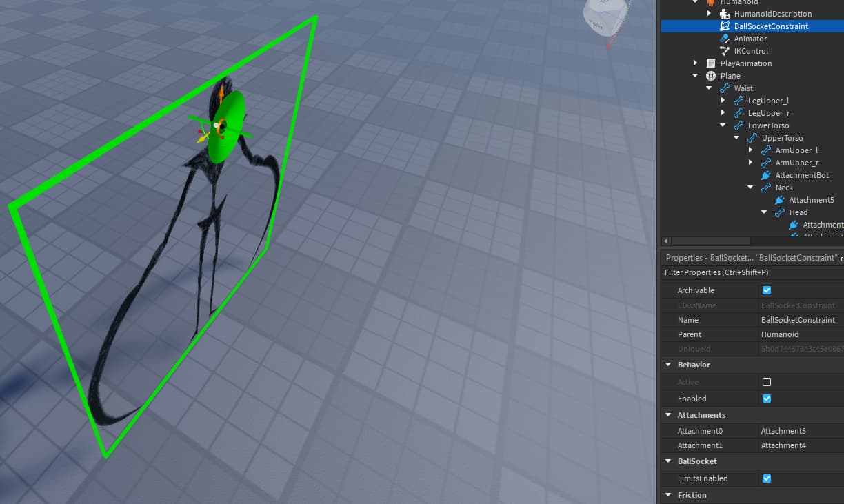Collapse the UpperTorso tree node
The image size is (844, 504).
click(736, 137)
